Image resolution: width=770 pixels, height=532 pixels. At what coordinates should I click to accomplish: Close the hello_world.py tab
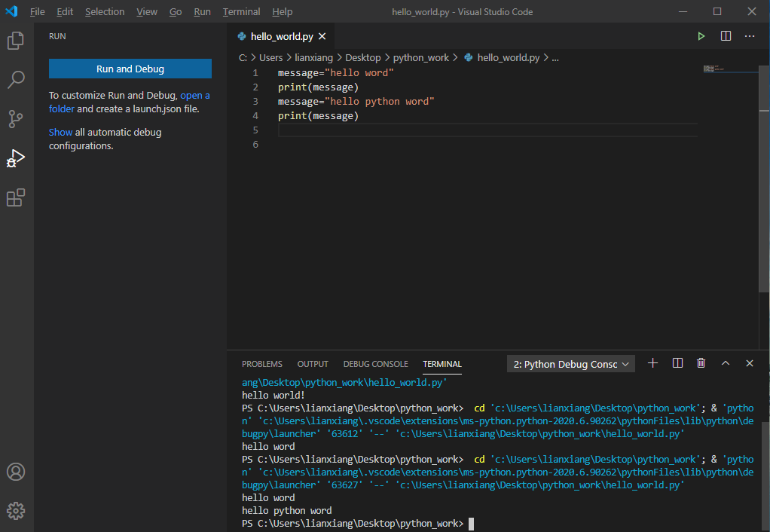click(322, 36)
